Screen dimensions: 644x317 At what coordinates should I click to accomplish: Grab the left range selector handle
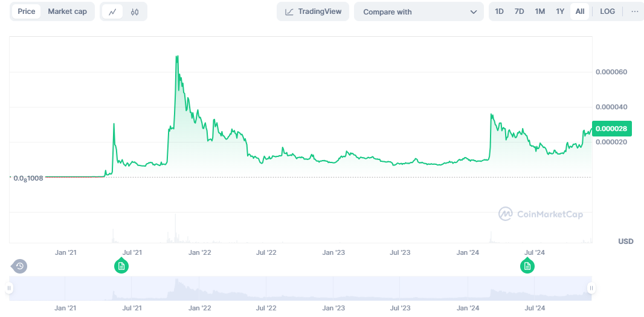9,288
